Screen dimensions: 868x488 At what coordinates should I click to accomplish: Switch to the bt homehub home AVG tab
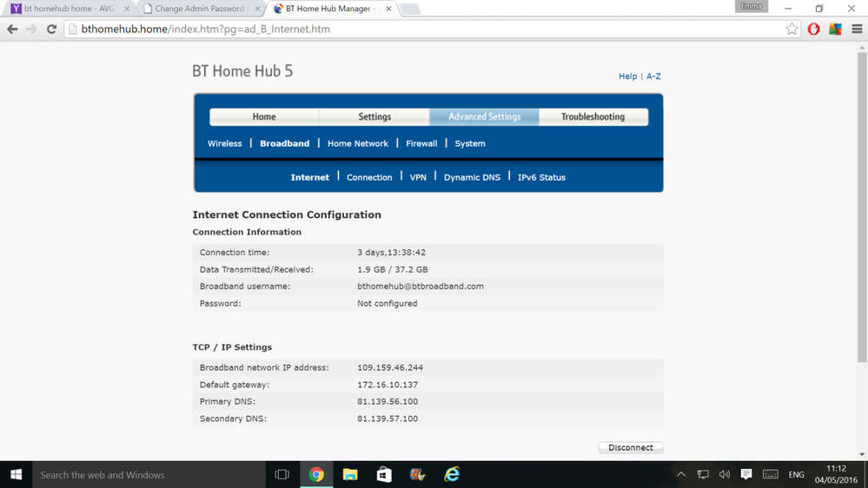[x=69, y=9]
